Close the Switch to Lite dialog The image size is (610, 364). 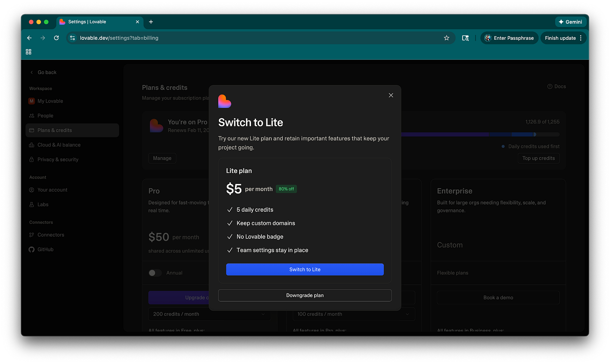coord(391,95)
